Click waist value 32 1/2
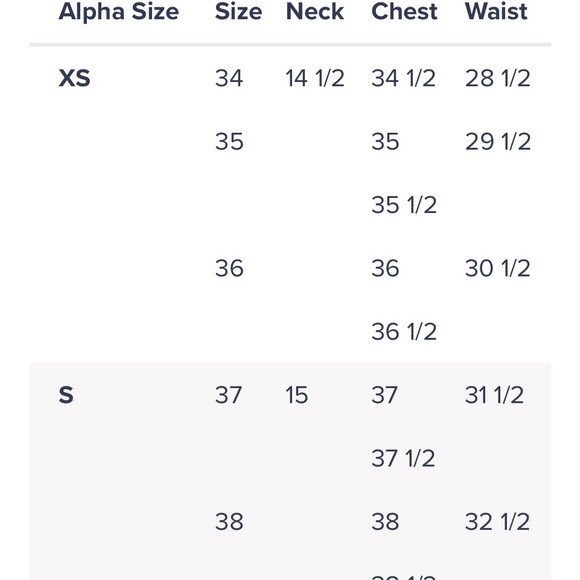580x580 pixels. point(498,522)
